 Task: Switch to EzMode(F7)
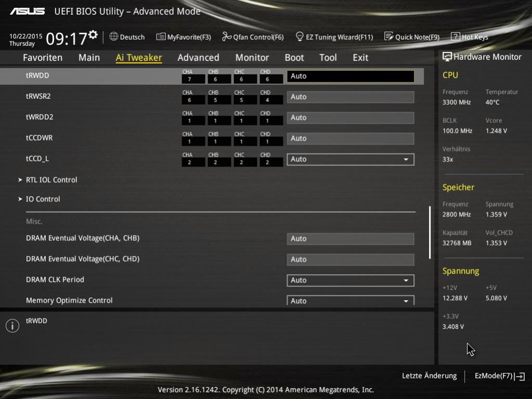tap(500, 376)
